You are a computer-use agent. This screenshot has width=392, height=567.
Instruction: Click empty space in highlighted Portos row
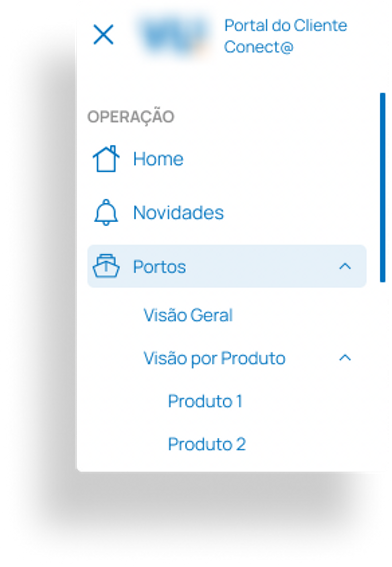click(x=260, y=266)
